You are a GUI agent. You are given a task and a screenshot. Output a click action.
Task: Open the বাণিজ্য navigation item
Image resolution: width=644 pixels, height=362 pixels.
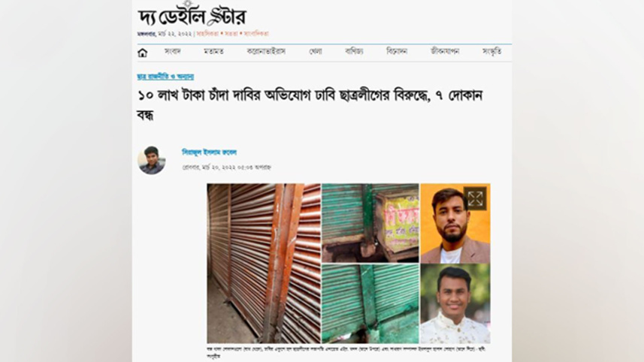[x=354, y=51]
